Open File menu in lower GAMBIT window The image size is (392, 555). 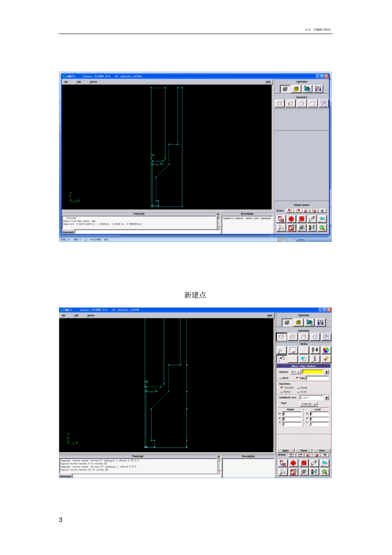coord(64,315)
